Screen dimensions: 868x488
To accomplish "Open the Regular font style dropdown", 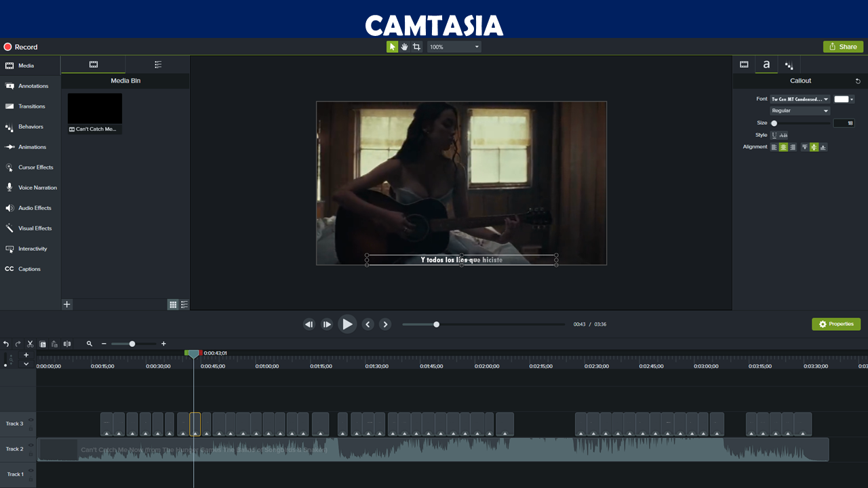I will coord(800,110).
